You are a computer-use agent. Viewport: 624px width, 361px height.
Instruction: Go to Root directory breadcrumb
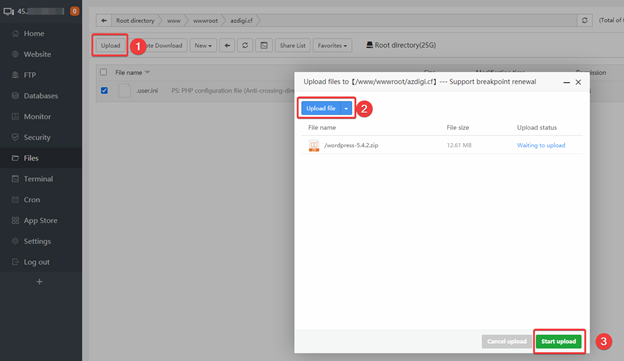(135, 20)
